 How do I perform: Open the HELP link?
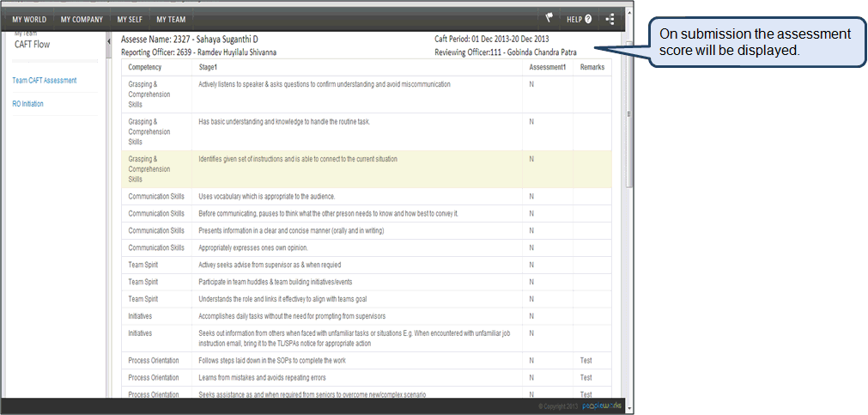[579, 20]
